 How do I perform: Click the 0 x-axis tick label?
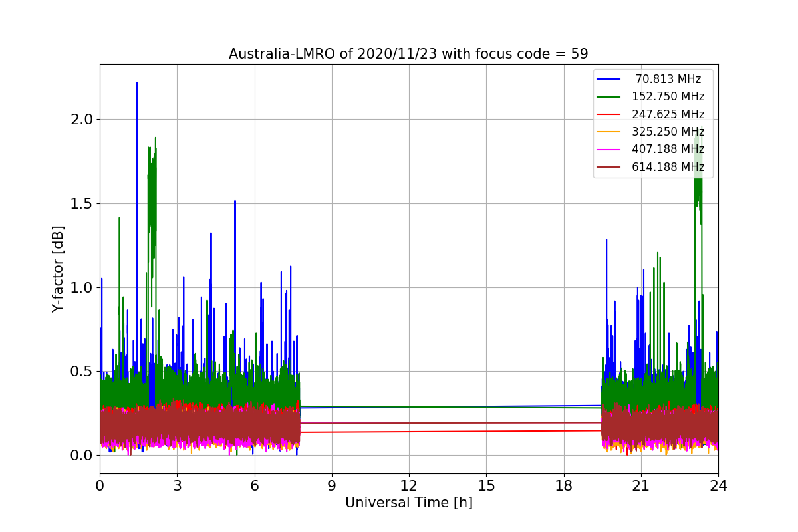100,485
